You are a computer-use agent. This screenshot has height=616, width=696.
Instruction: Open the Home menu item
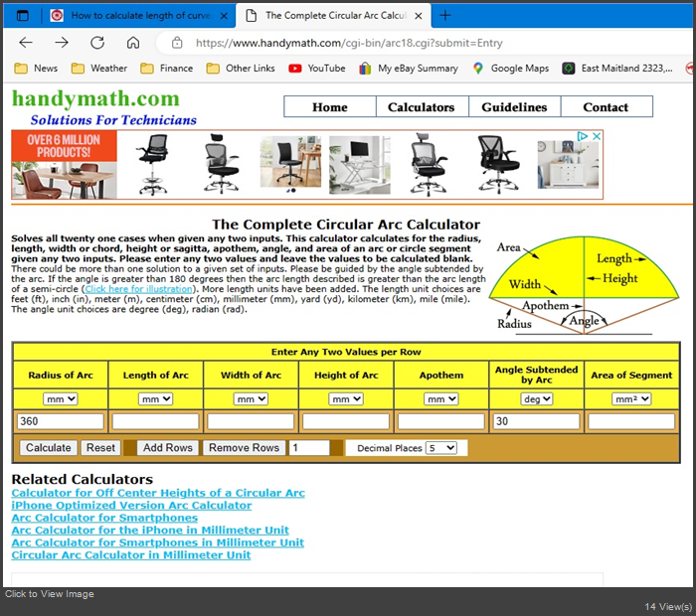click(330, 107)
